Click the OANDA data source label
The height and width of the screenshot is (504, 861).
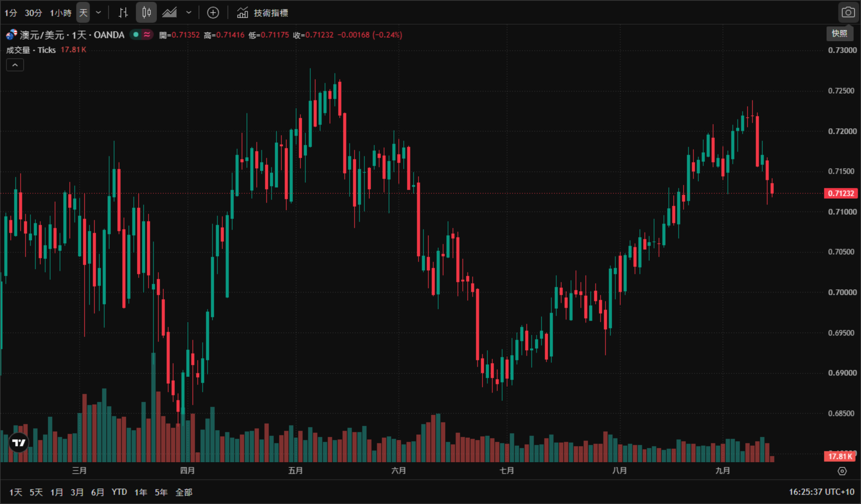tap(109, 35)
